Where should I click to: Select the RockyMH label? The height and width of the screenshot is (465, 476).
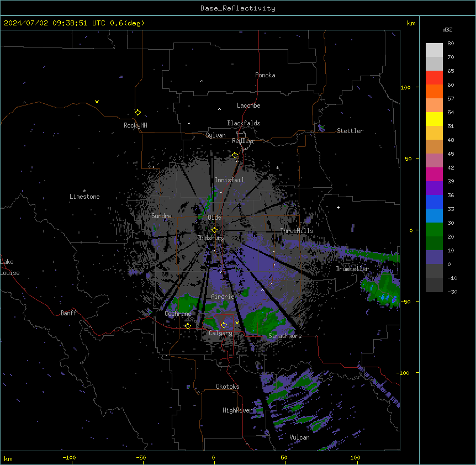coord(135,125)
